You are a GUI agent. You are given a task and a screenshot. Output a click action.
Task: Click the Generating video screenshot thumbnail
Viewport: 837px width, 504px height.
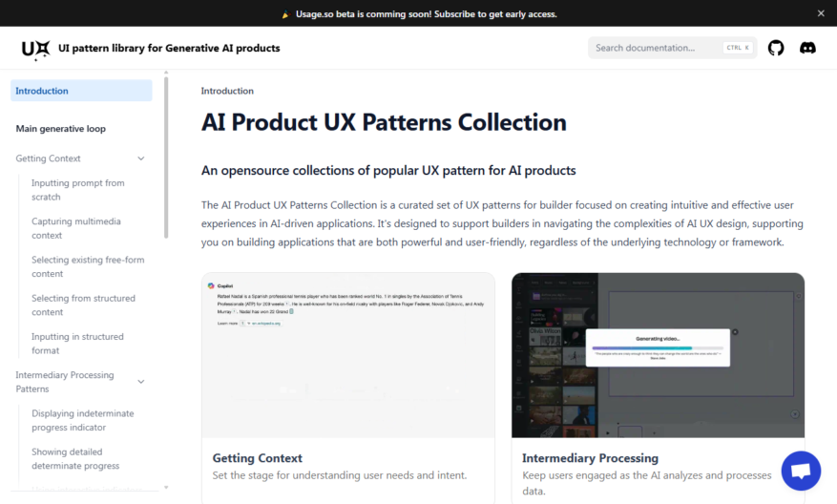tap(658, 356)
